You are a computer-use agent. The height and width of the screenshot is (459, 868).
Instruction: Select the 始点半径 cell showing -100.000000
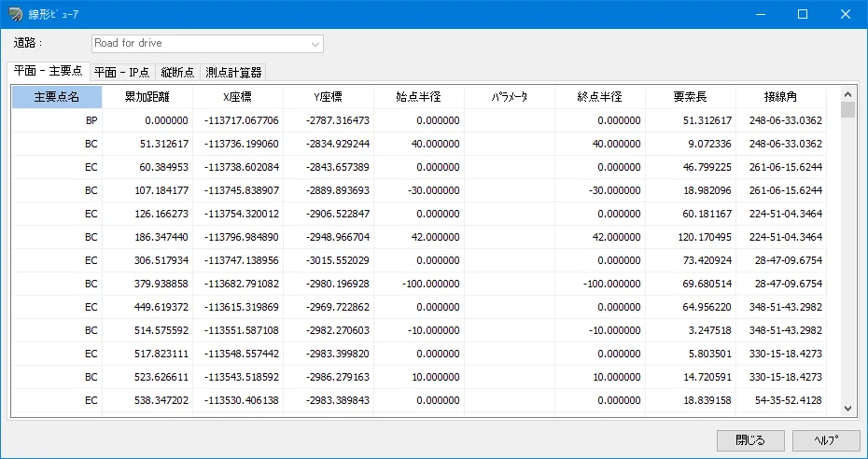pyautogui.click(x=419, y=284)
